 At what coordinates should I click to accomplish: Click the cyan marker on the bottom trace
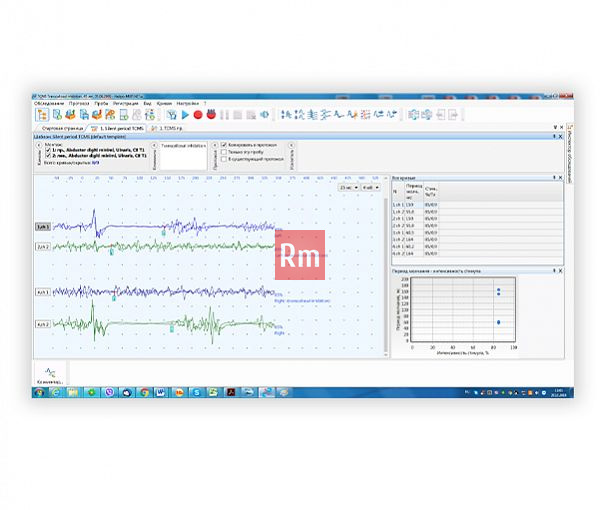coord(172,328)
